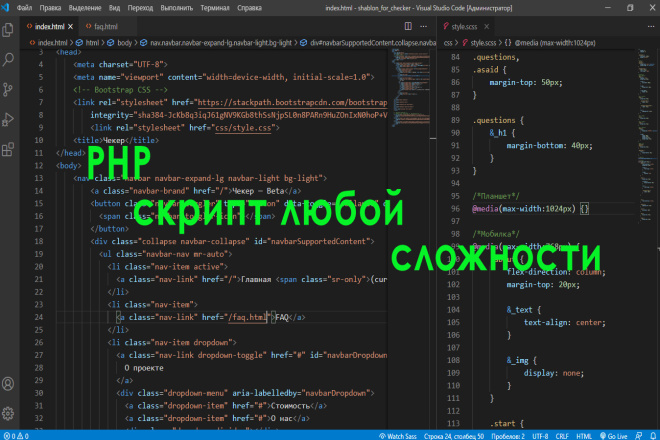Image resolution: width=660 pixels, height=440 pixels.
Task: Click Watch Sass in status bar
Action: coord(398,436)
